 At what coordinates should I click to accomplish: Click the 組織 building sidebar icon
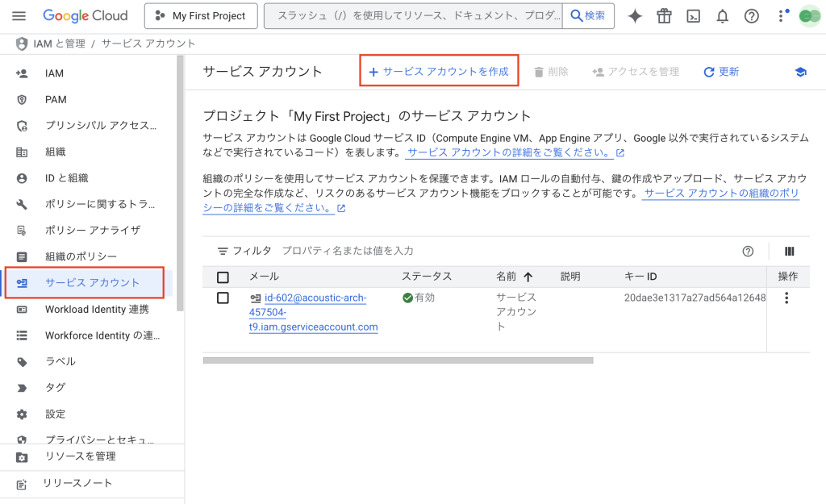pyautogui.click(x=22, y=152)
